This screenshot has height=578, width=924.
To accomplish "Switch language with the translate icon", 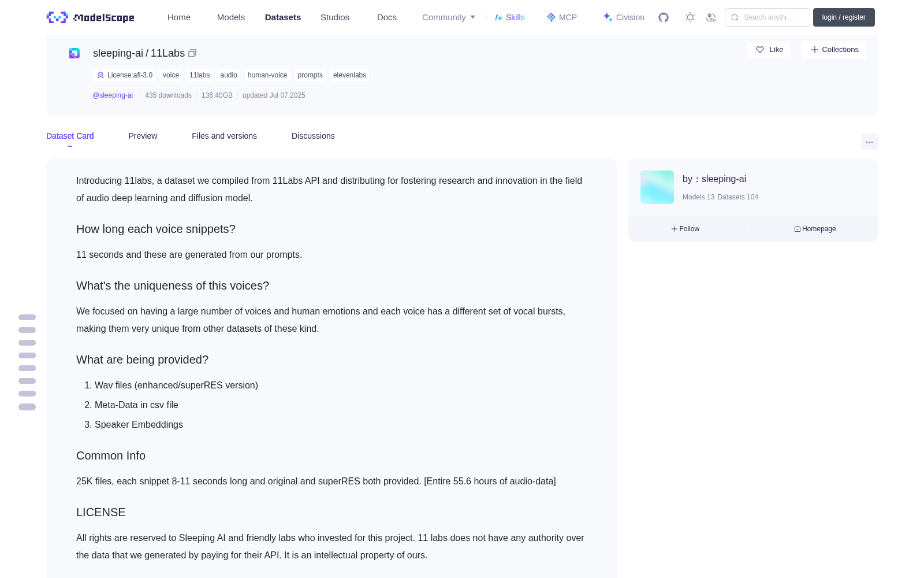I will pyautogui.click(x=711, y=17).
